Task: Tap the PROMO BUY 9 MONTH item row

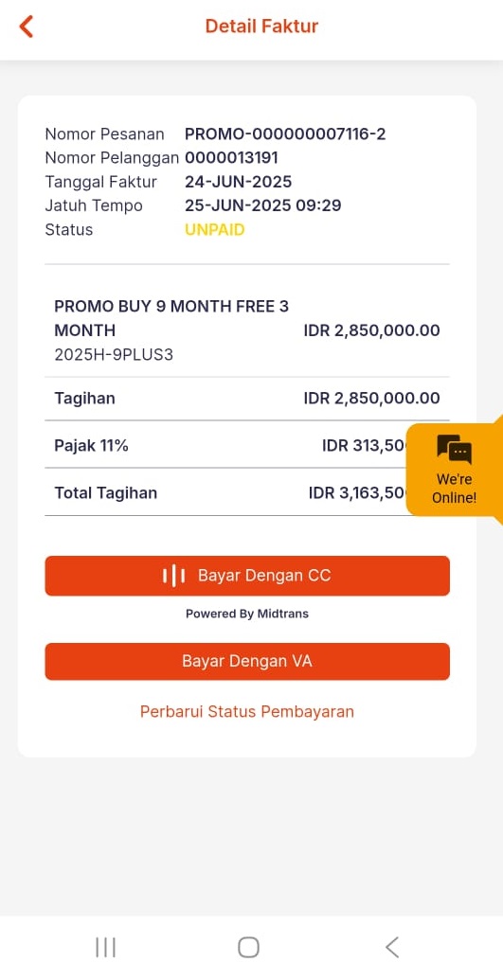Action: pyautogui.click(x=247, y=330)
